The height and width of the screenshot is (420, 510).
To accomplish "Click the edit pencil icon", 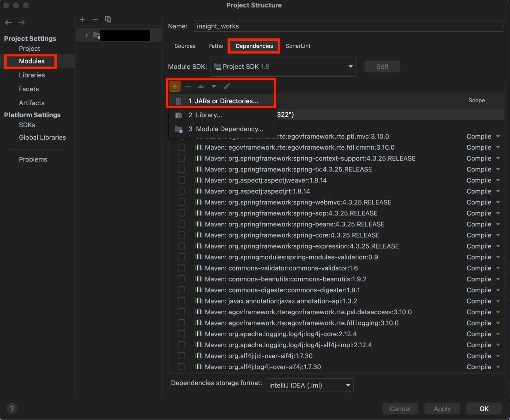I will (227, 86).
